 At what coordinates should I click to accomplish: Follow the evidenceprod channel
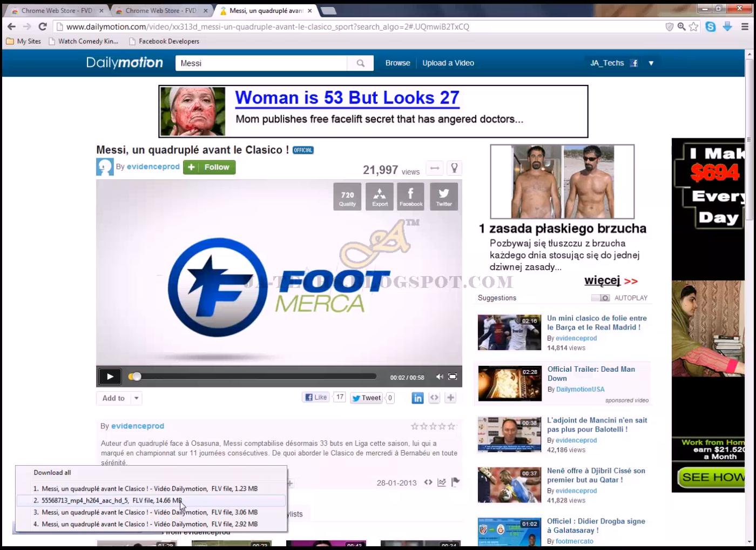click(209, 167)
